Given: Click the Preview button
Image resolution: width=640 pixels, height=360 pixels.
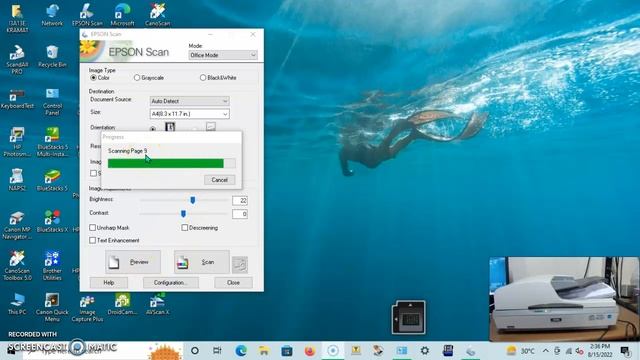Looking at the screenshot, I should 133,262.
